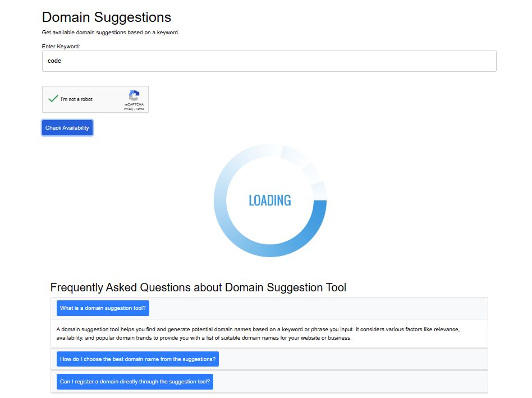Click the "I'm not a robot" label
532x398 pixels.
(x=77, y=99)
